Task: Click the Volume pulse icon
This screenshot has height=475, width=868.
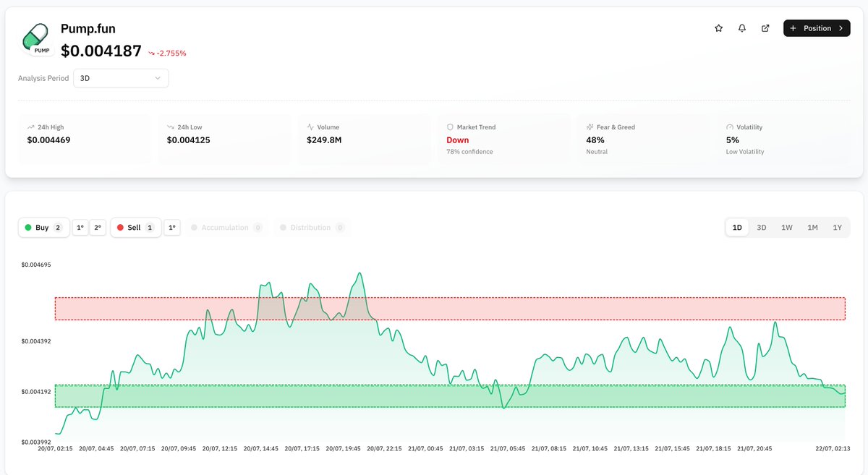Action: pos(310,127)
